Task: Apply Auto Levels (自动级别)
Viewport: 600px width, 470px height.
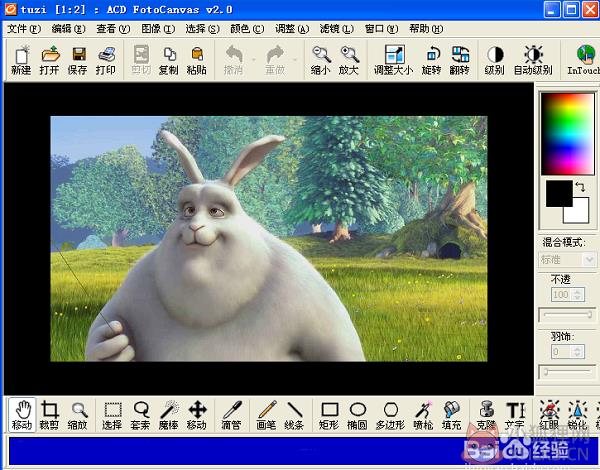Action: (x=533, y=60)
